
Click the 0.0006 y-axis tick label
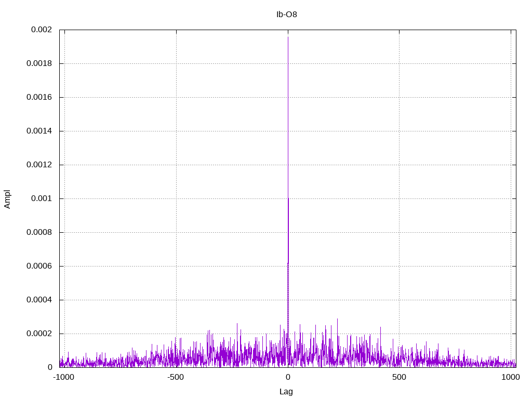click(39, 266)
